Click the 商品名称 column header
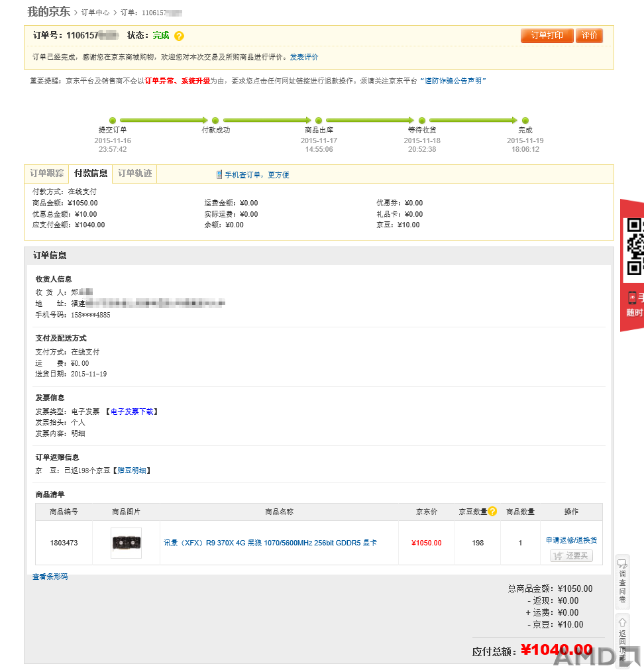This screenshot has width=644, height=670. coord(280,512)
